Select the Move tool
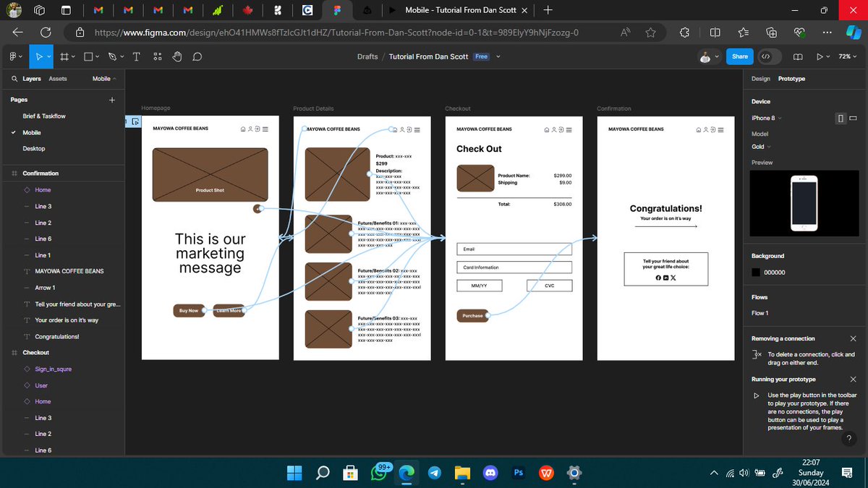This screenshot has height=488, width=868. tap(40, 56)
